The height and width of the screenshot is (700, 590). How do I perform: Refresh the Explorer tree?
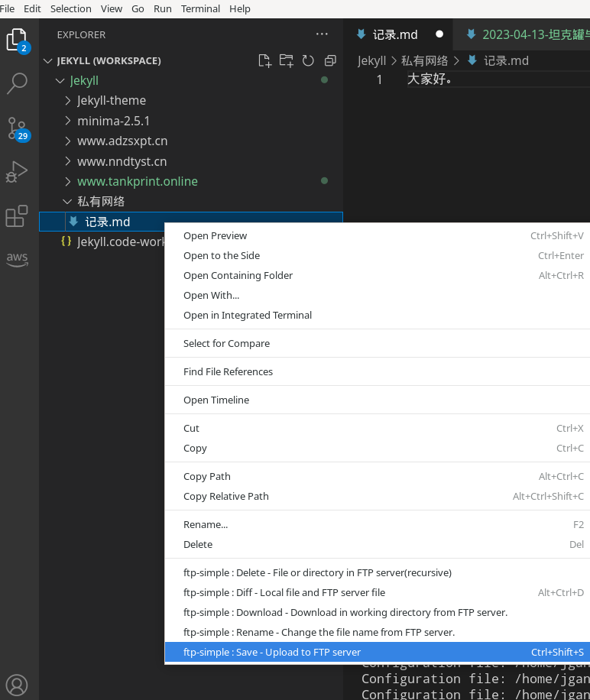[x=308, y=60]
